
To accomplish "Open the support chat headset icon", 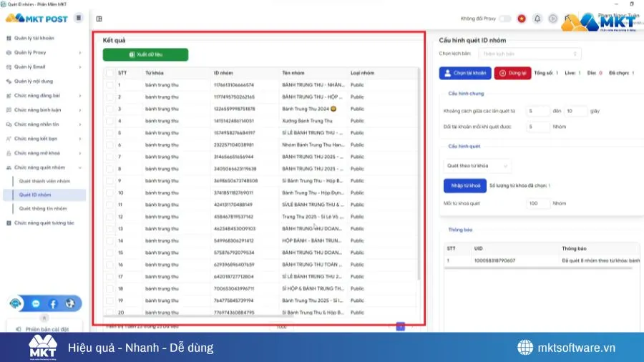I will tap(16, 304).
